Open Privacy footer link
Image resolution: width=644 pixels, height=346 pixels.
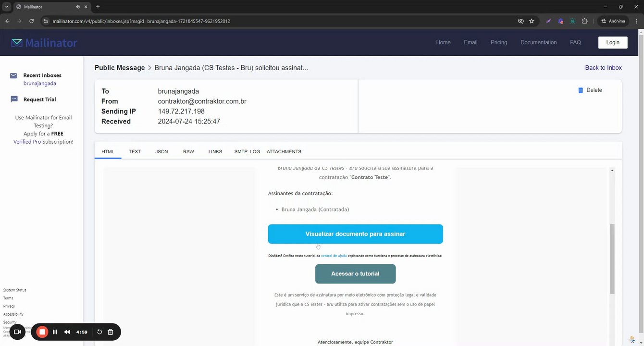(9, 306)
